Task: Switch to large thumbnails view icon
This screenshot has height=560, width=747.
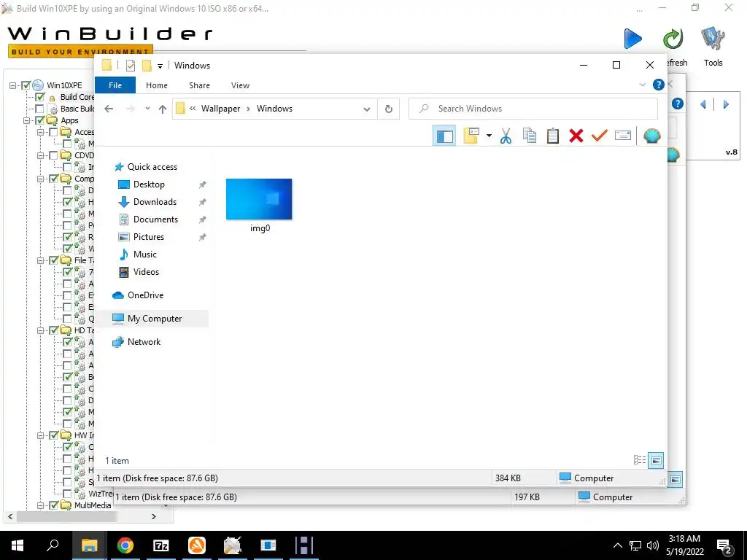Action: pos(656,460)
